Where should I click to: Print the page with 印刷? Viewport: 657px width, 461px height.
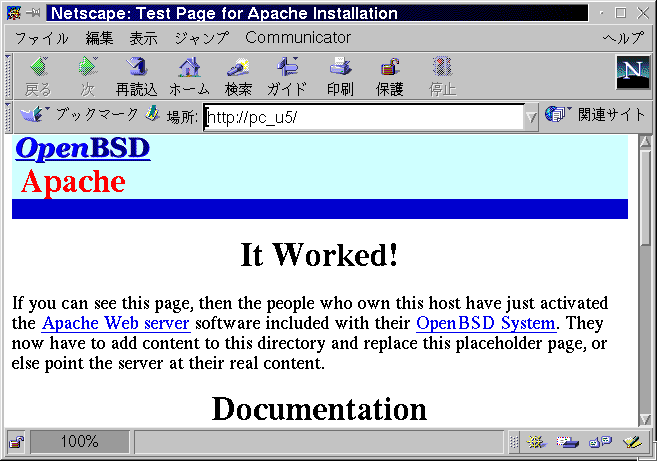[340, 77]
